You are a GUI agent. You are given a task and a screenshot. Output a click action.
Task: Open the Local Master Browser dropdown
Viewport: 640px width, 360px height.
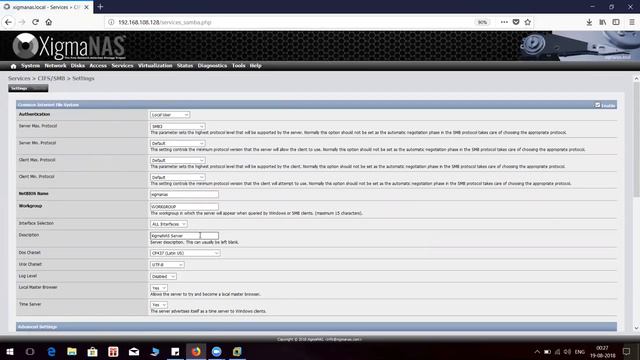159,288
